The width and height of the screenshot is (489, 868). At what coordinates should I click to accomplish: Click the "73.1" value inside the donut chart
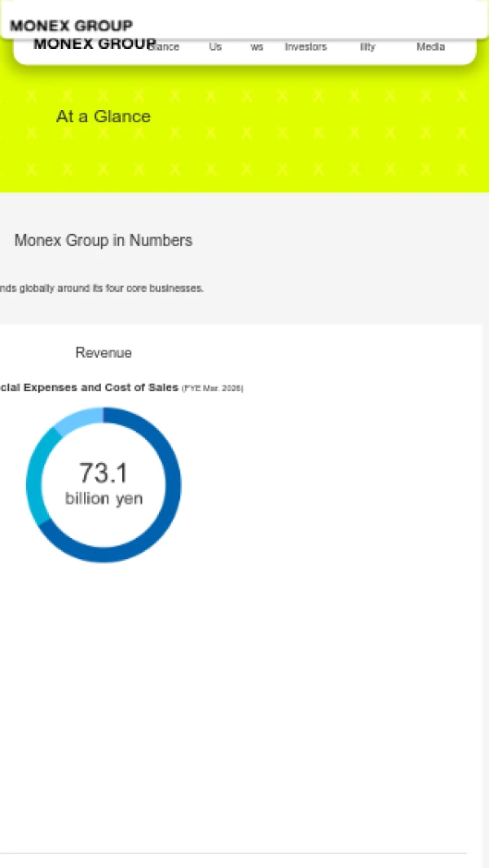(x=104, y=473)
